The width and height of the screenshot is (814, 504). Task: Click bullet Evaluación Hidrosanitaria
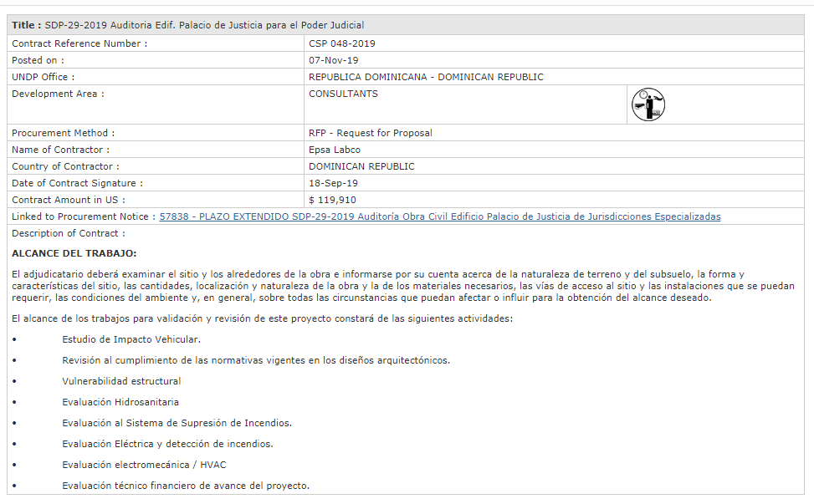click(120, 402)
